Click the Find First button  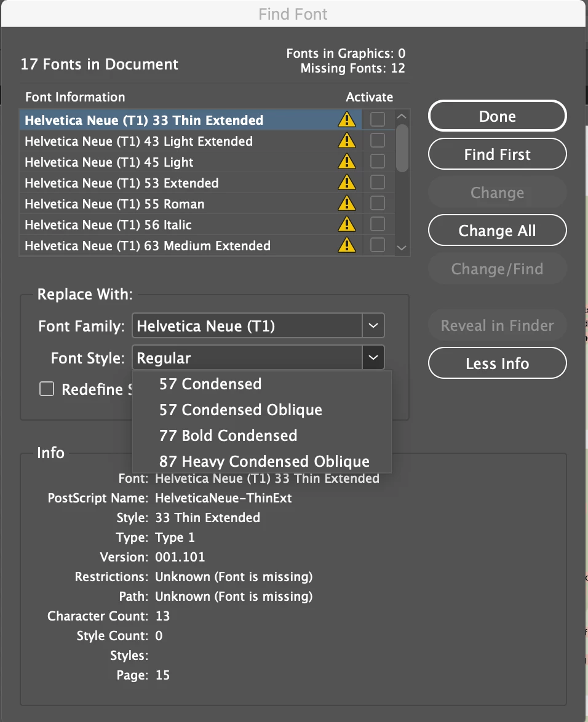point(498,154)
